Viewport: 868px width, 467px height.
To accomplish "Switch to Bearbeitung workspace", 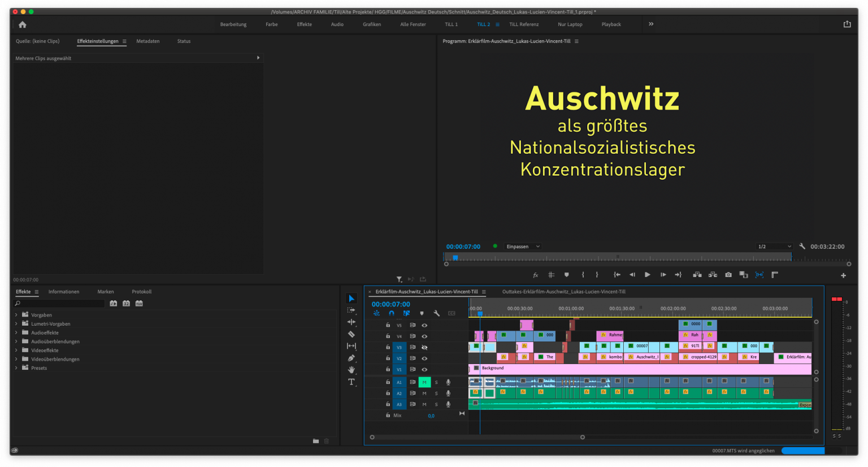I will 233,24.
